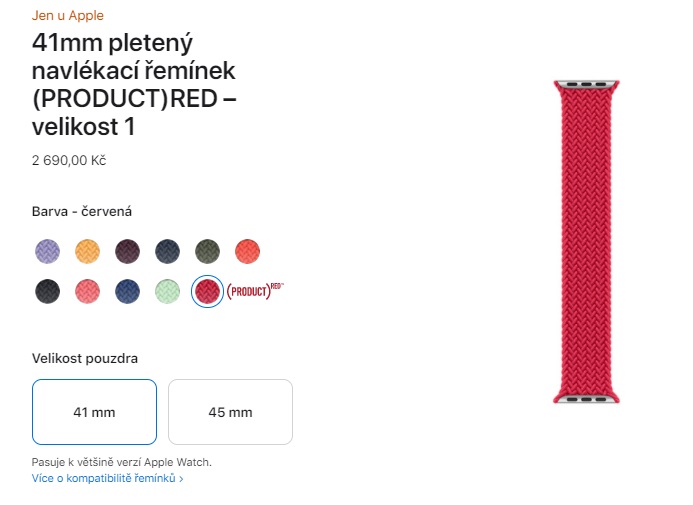
Task: Select the pink swatch in bottom row
Action: pyautogui.click(x=87, y=291)
